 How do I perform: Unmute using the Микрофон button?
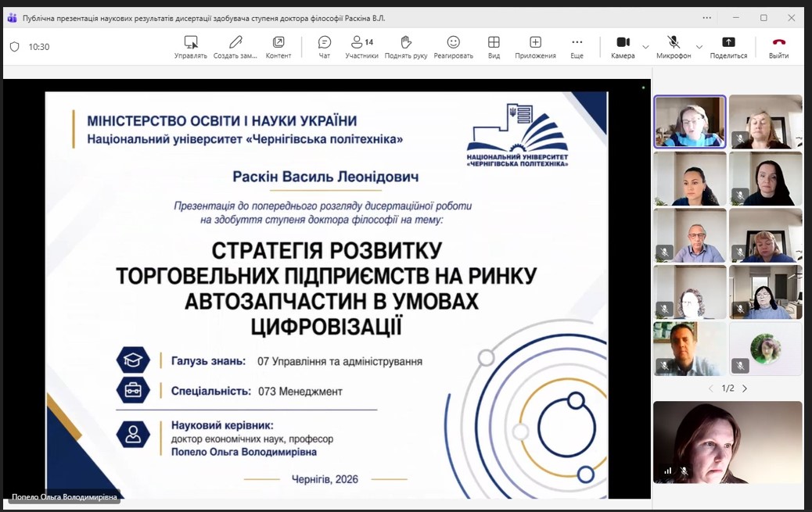[674, 47]
